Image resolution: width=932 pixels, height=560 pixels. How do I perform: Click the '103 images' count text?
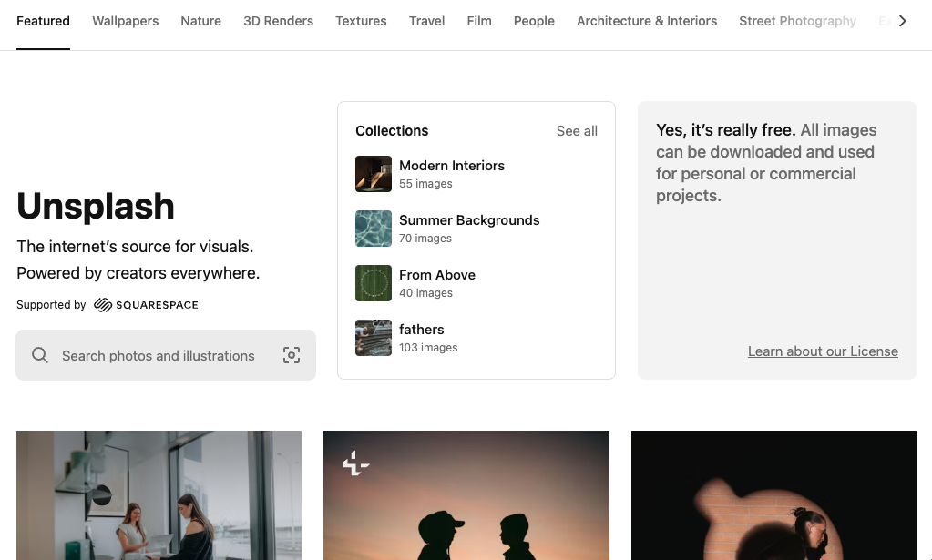pos(428,348)
